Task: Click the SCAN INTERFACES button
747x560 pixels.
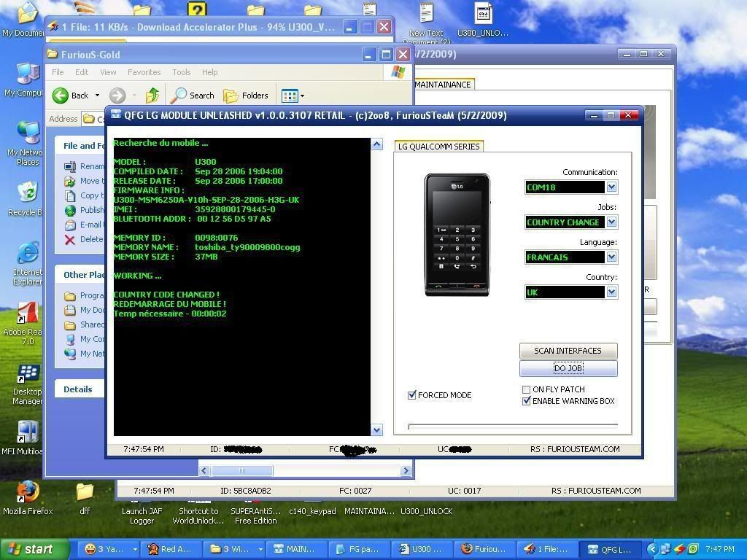Action: coord(568,351)
